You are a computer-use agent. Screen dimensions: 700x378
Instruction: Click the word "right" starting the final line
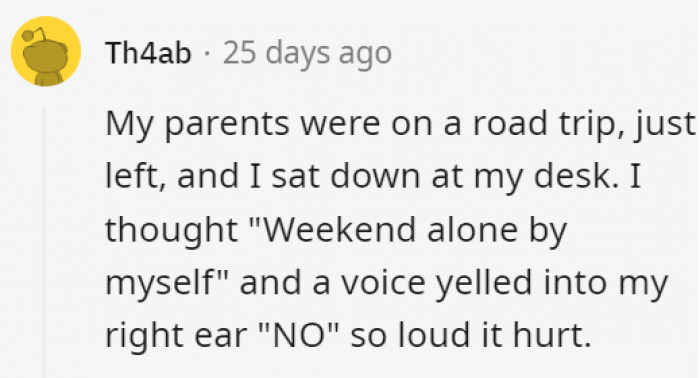tap(145, 336)
